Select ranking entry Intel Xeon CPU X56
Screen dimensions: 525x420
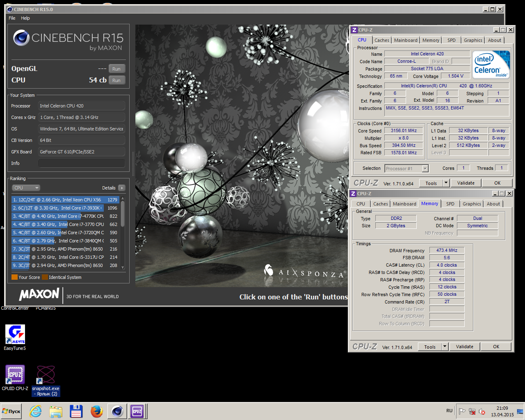(x=65, y=200)
